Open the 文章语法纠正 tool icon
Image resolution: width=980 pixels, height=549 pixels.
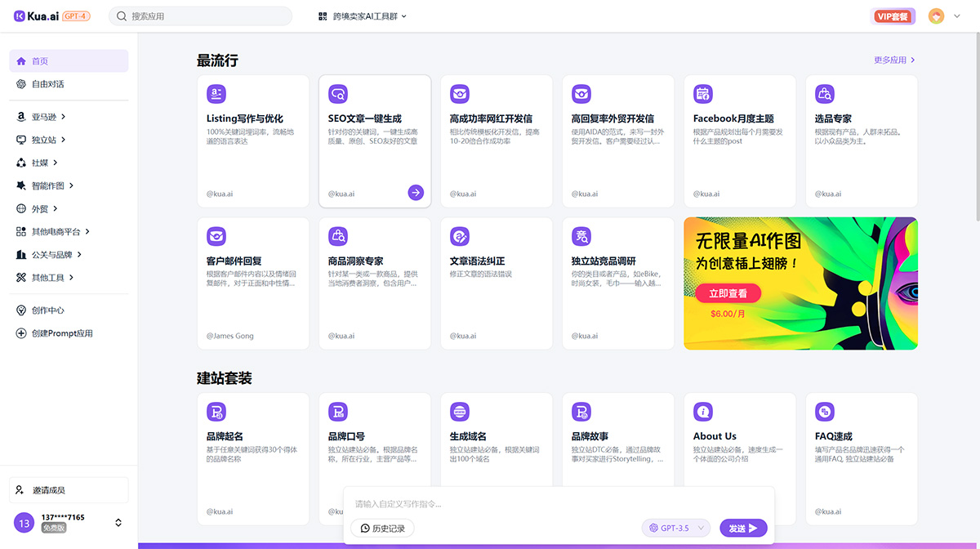click(459, 236)
